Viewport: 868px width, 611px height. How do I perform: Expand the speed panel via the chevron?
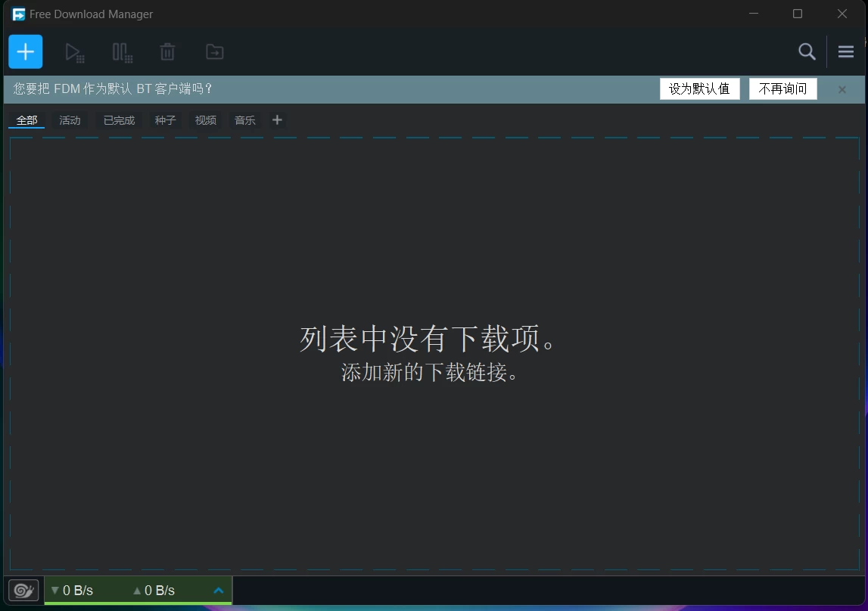219,591
